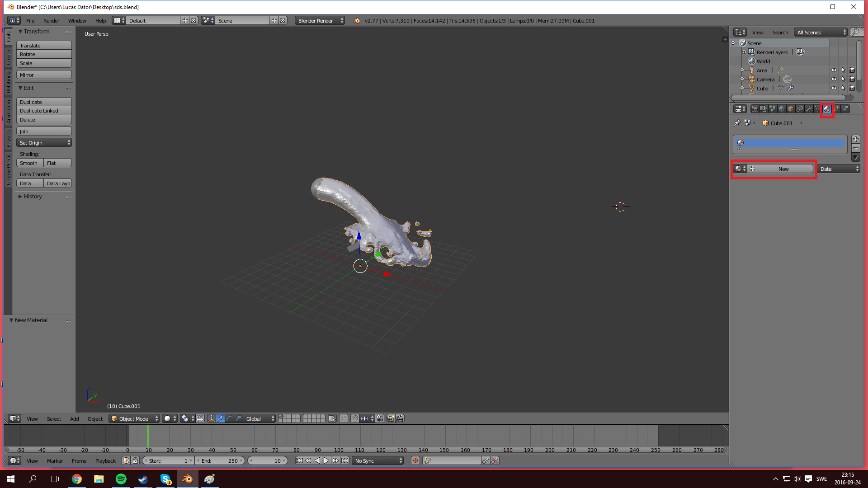This screenshot has width=868, height=488.
Task: Click the Smooth shading button
Action: [29, 163]
